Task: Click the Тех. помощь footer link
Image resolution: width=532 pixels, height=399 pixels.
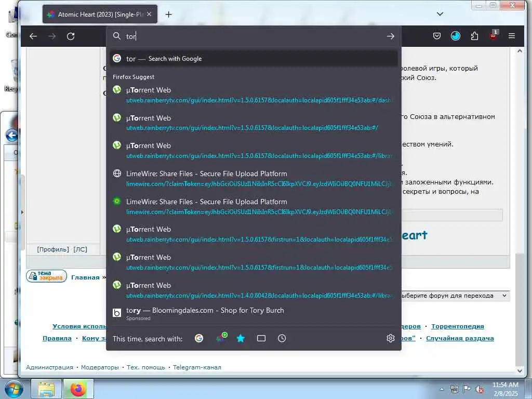Action: [145, 367]
